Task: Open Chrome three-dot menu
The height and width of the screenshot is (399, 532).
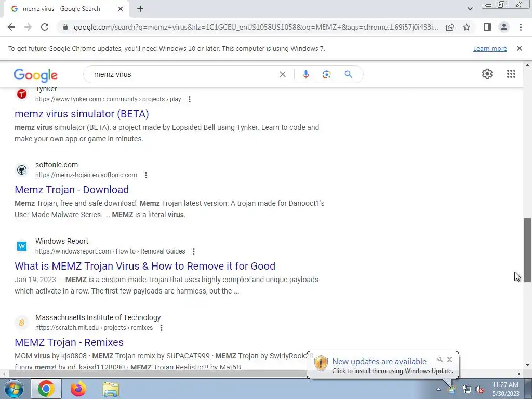Action: [x=521, y=27]
